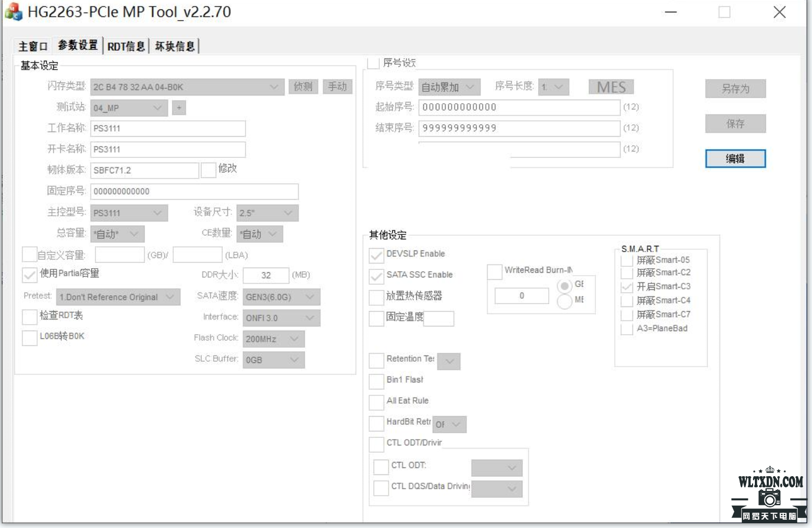Expand the 闪存类型 flash type dropdown
This screenshot has height=528, width=812.
tap(187, 87)
